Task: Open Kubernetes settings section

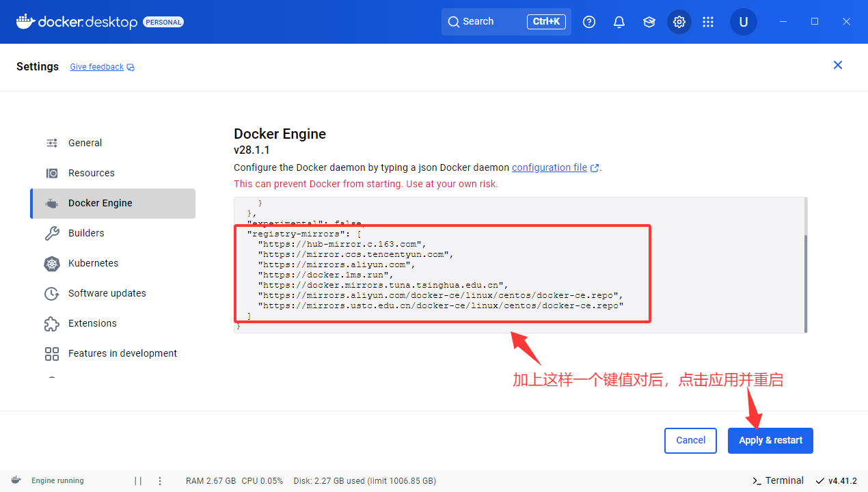Action: (113, 263)
